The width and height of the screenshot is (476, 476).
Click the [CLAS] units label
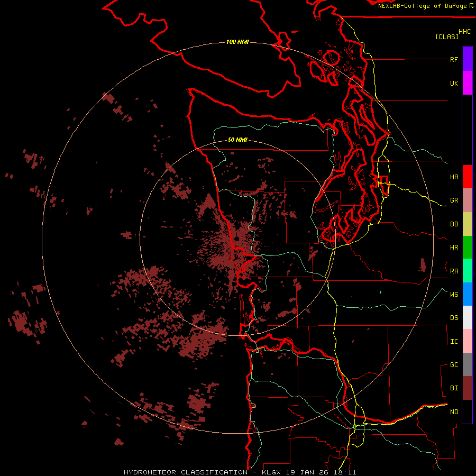pos(447,36)
